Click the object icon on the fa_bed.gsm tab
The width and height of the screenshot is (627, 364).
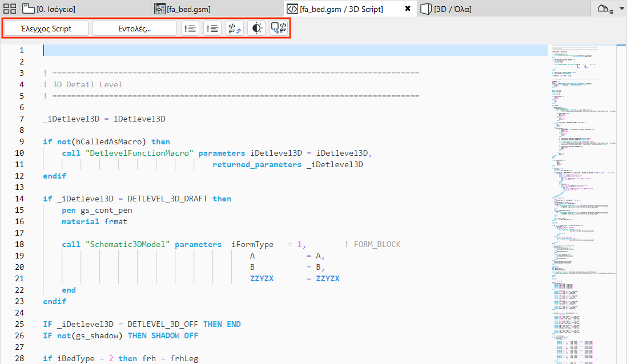click(x=159, y=9)
